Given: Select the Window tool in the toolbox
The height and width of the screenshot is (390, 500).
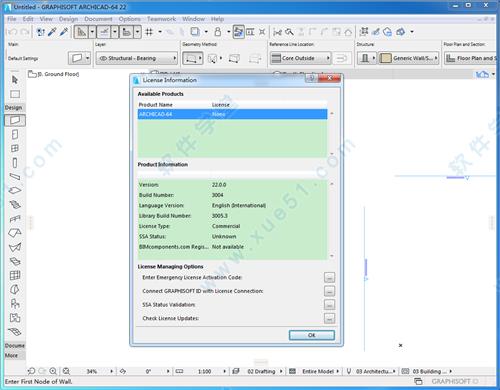Looking at the screenshot, I should pos(15,148).
